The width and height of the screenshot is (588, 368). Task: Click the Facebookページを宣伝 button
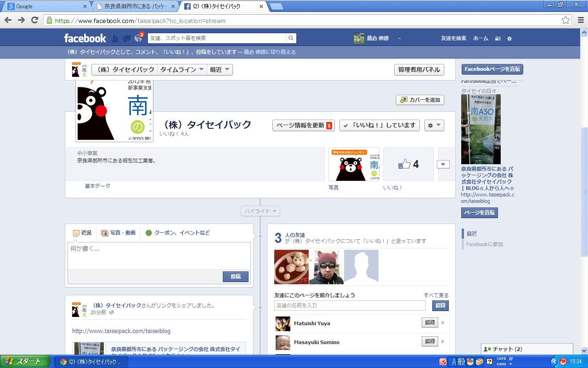tap(492, 69)
